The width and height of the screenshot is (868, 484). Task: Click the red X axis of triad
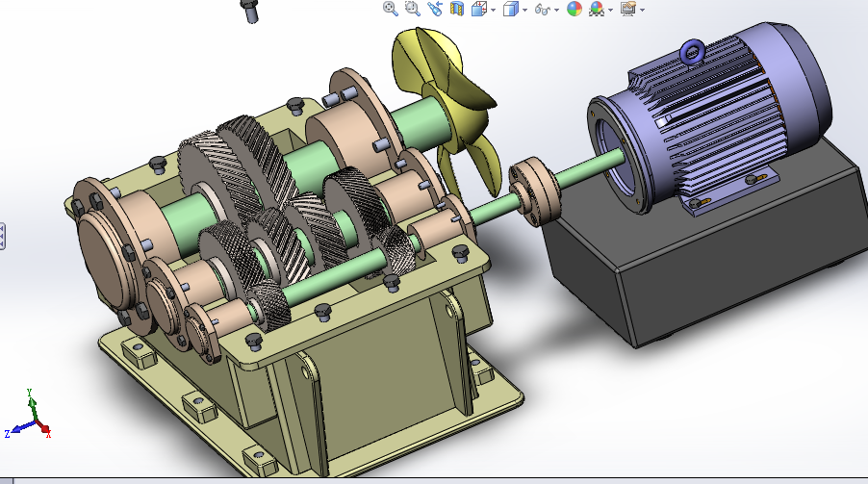[x=45, y=429]
